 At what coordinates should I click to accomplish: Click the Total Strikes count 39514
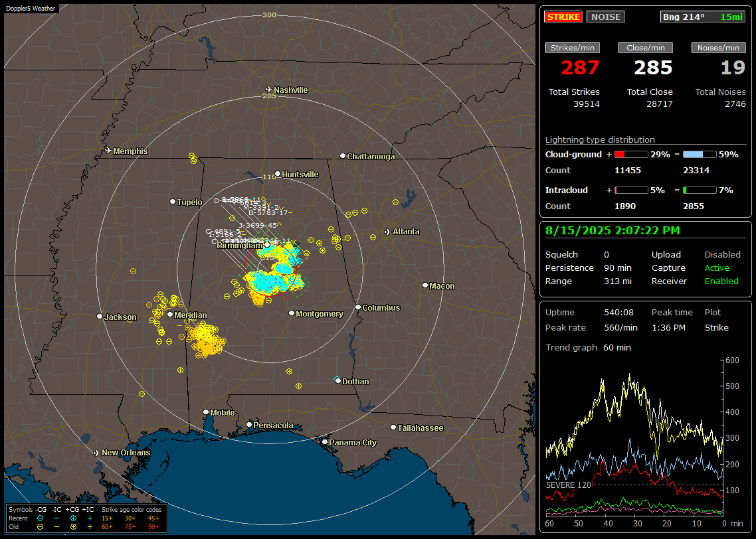[x=587, y=104]
